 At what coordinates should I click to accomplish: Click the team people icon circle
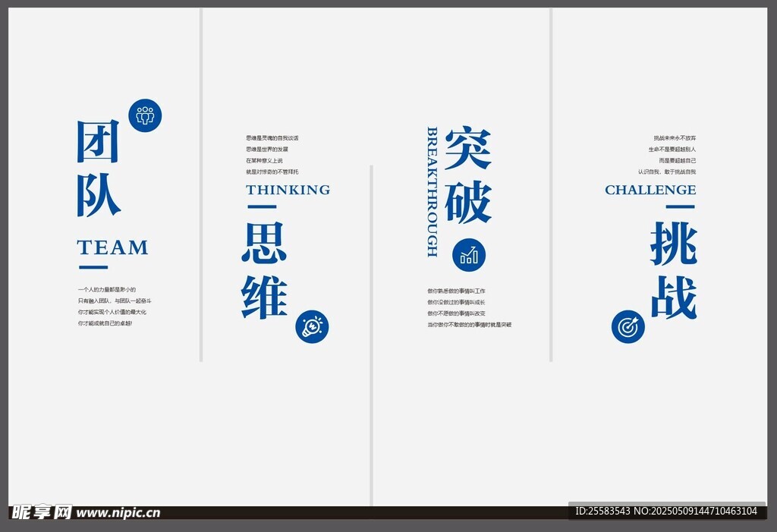[x=145, y=115]
